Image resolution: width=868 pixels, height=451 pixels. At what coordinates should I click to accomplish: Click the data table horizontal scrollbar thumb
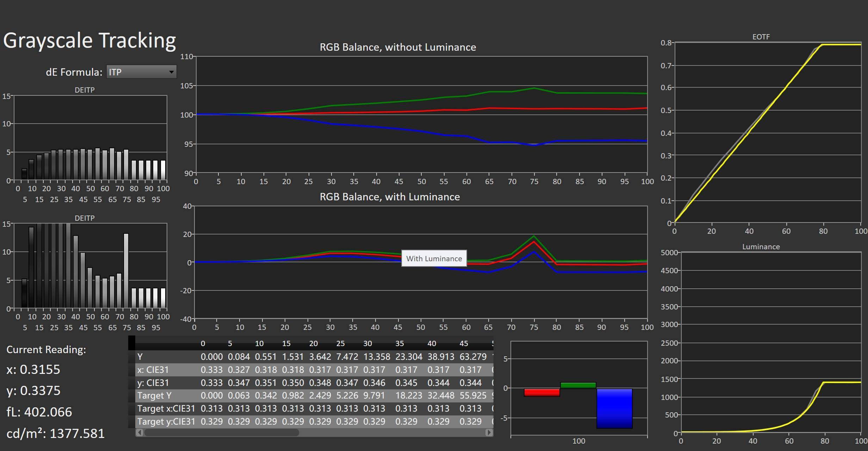[221, 432]
